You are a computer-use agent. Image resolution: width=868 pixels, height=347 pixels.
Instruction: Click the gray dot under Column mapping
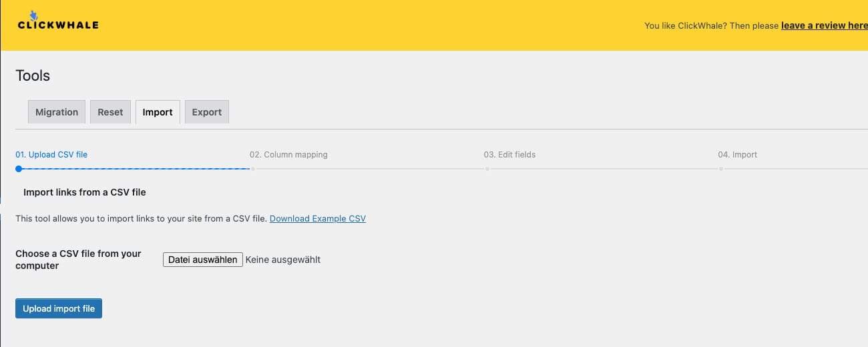253,169
